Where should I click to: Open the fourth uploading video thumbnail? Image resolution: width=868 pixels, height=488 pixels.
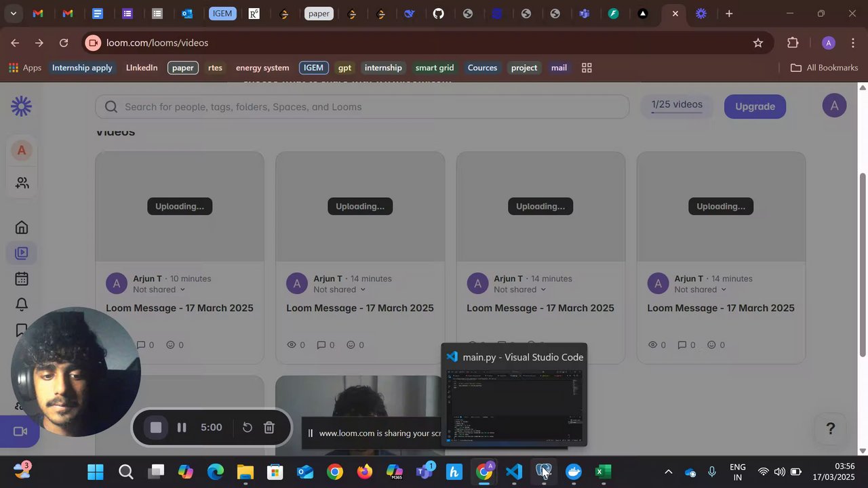tap(721, 207)
